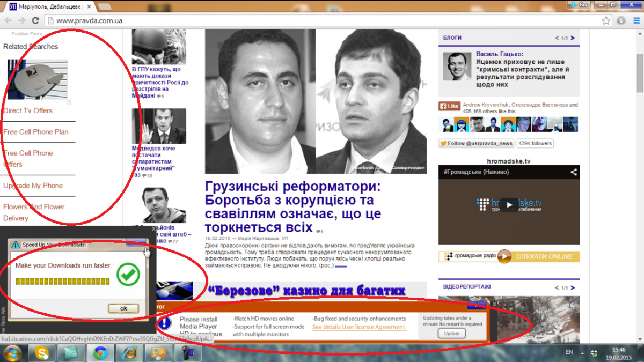
Task: Follow @ukrpravda_news on Twitter
Action: click(476, 143)
